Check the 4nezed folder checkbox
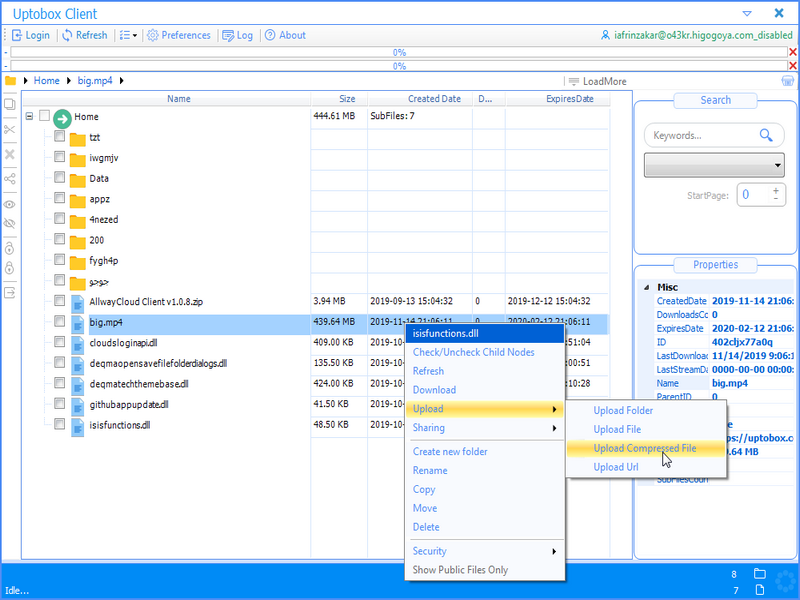800x600 pixels. 60,218
